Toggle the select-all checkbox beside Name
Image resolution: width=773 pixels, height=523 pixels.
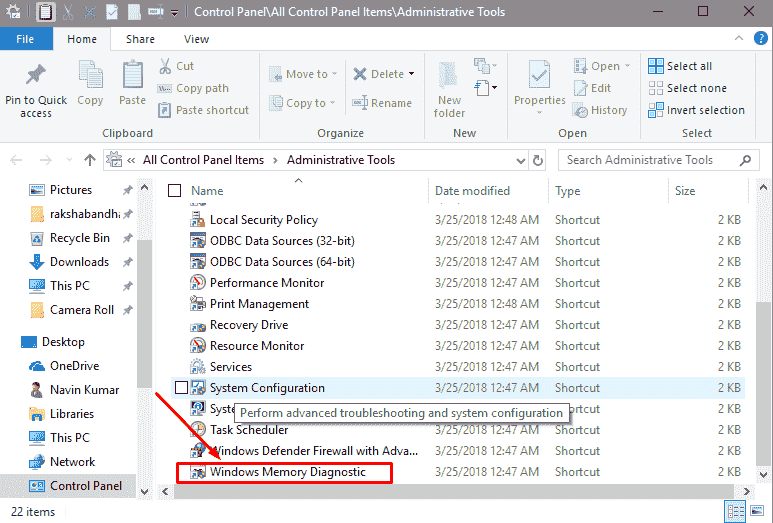[175, 191]
